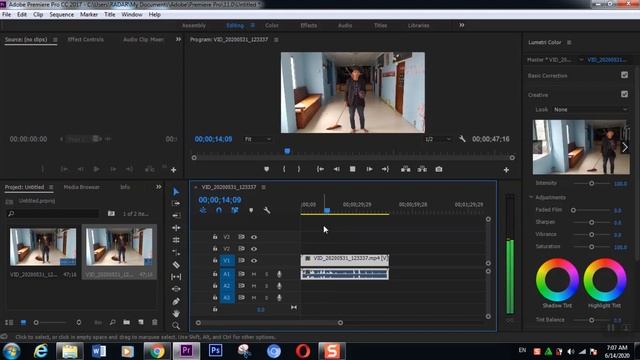Screen dimensions: 640x360
Task: Click Mark In button in Program monitor
Action: 284,169
